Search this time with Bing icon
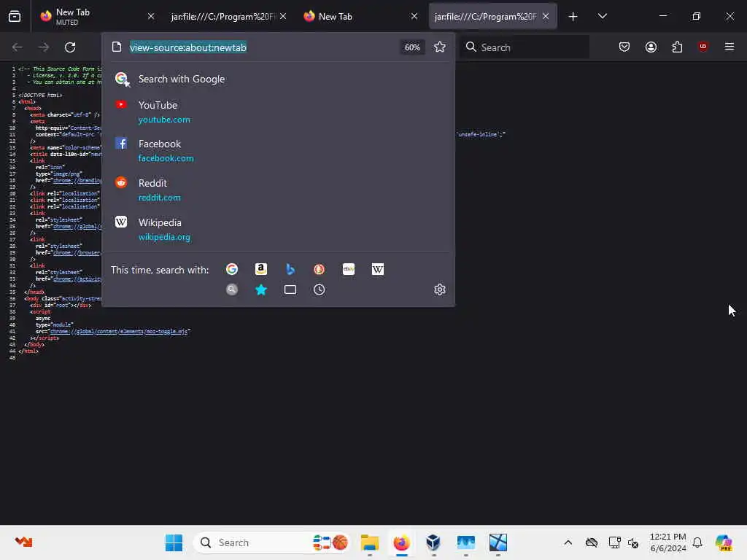Viewport: 747px width, 560px height. pyautogui.click(x=290, y=270)
